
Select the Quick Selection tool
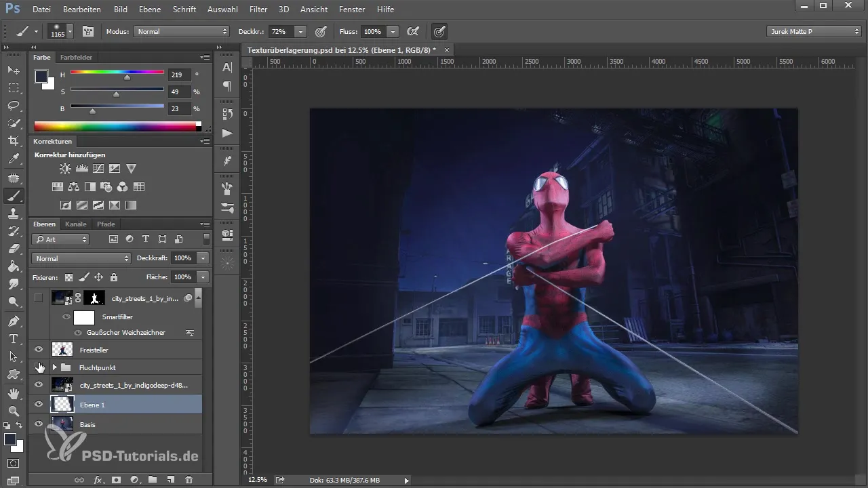pyautogui.click(x=14, y=123)
